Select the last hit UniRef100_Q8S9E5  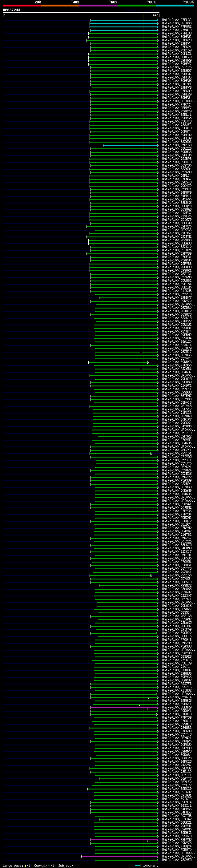pos(176,860)
